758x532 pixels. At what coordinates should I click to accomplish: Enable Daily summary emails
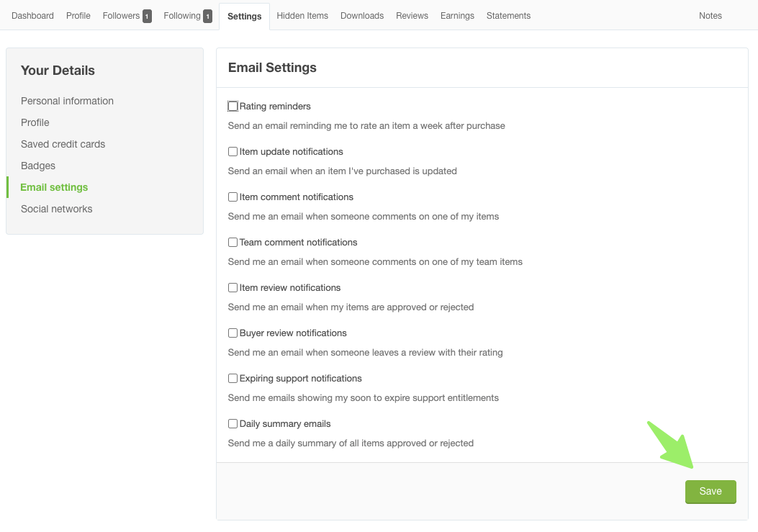233,423
